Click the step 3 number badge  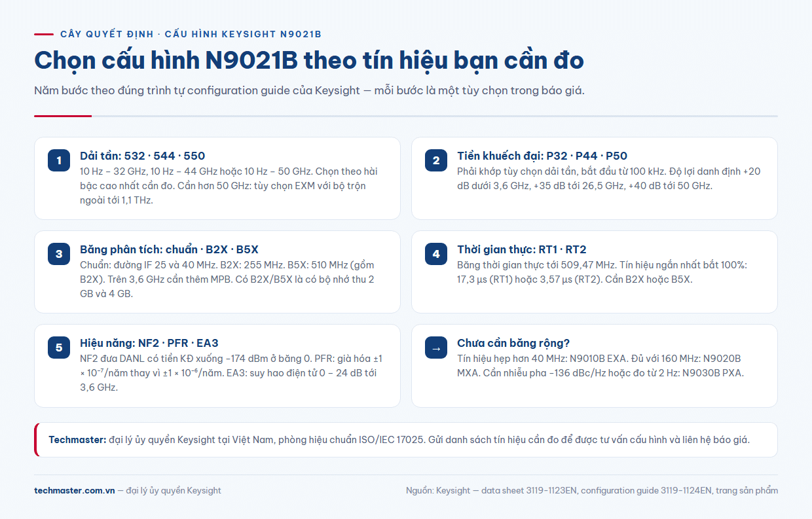pyautogui.click(x=59, y=254)
